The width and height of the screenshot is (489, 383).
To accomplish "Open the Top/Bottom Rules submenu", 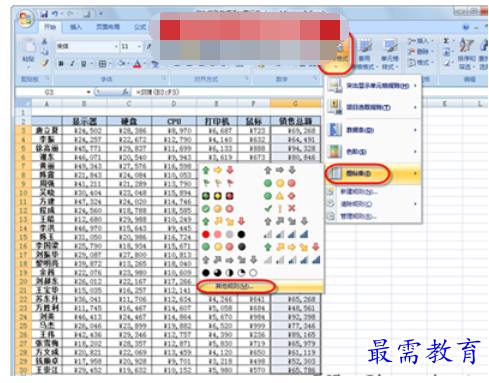I will click(373, 107).
